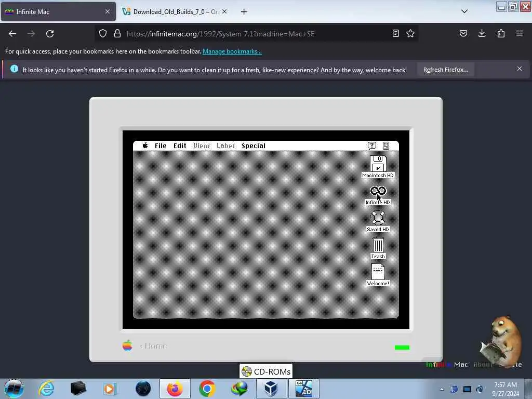Open a new browser tab
This screenshot has width=532, height=399.
pyautogui.click(x=244, y=12)
